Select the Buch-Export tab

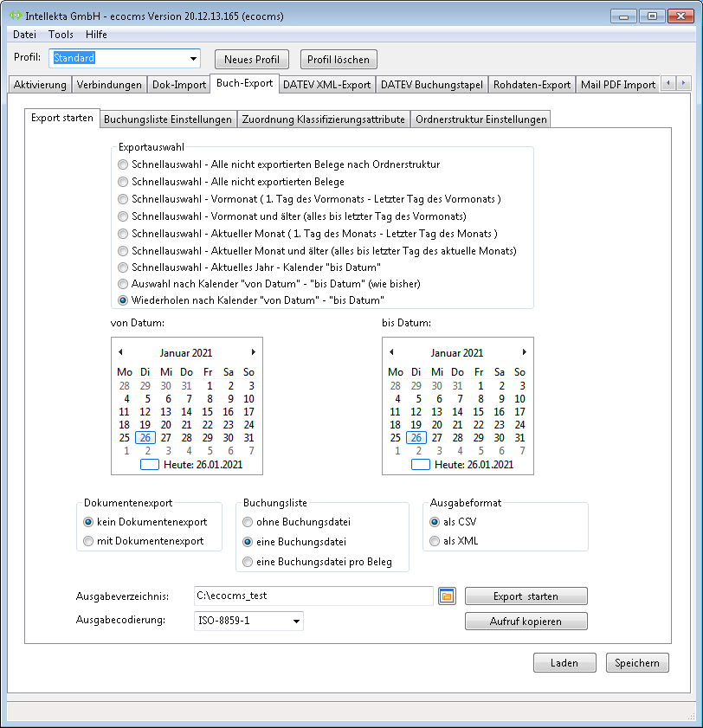(x=245, y=83)
